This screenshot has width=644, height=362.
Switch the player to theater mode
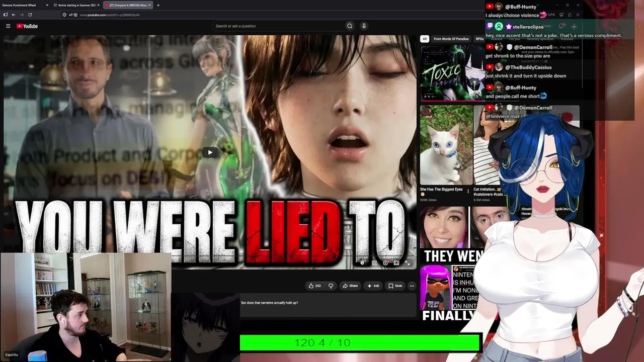pos(396,263)
